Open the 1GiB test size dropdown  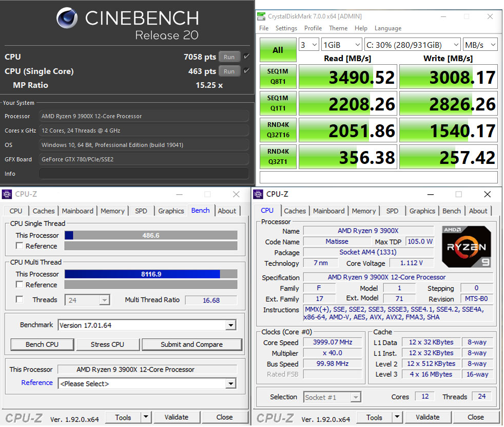pyautogui.click(x=341, y=45)
